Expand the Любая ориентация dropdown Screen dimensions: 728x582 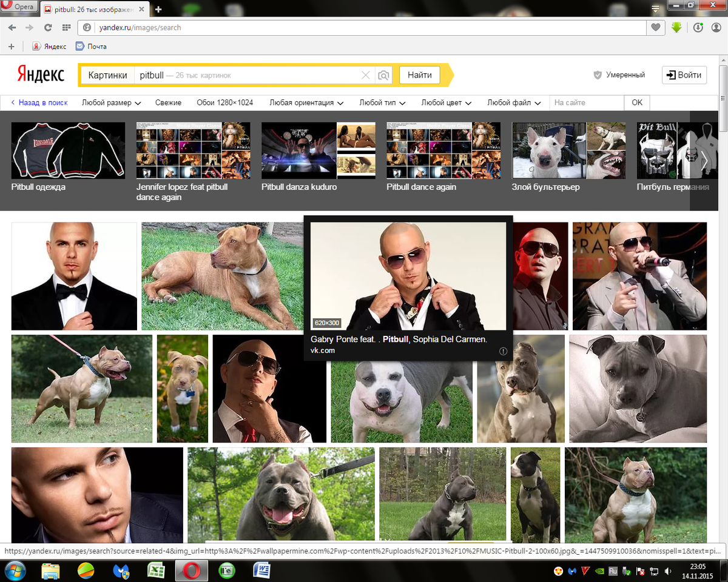tap(306, 102)
